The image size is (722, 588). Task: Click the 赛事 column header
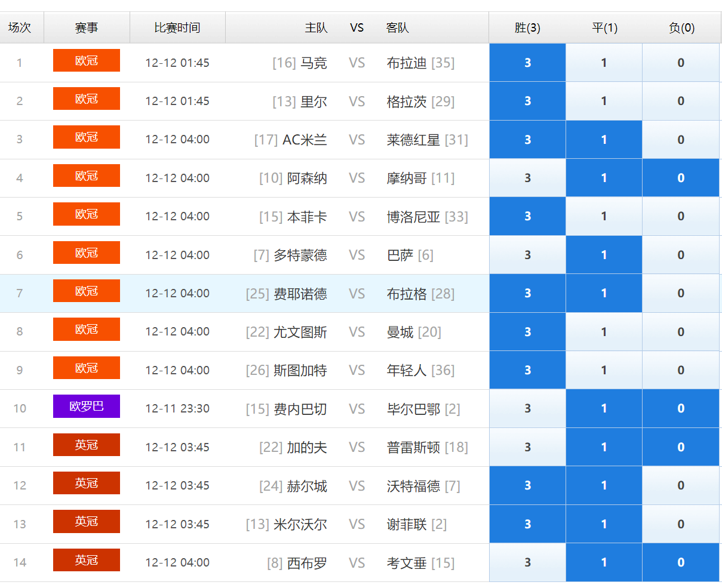87,27
